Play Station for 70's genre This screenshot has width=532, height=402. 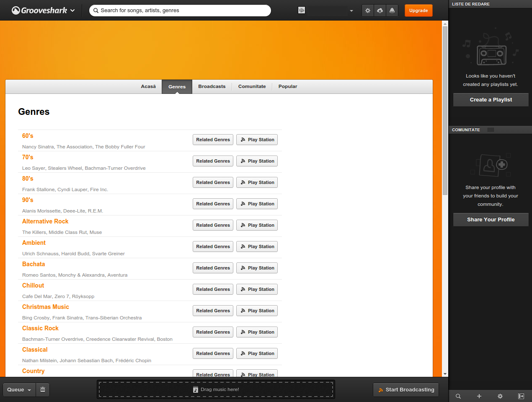[x=257, y=161]
